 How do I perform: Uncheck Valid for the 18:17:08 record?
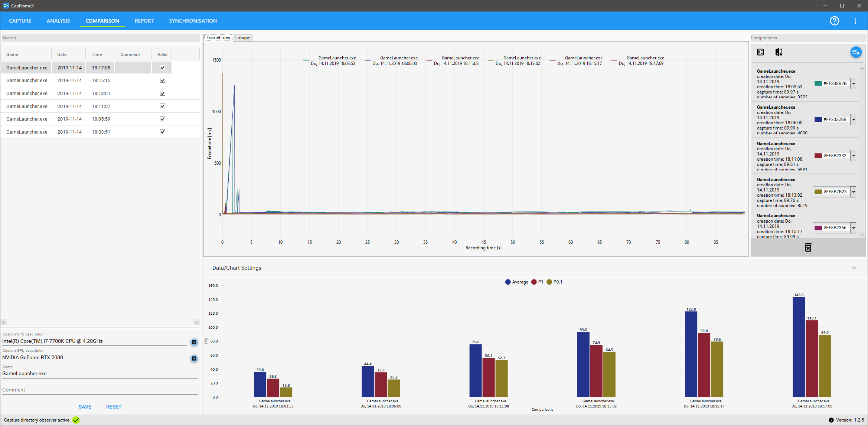tap(163, 68)
